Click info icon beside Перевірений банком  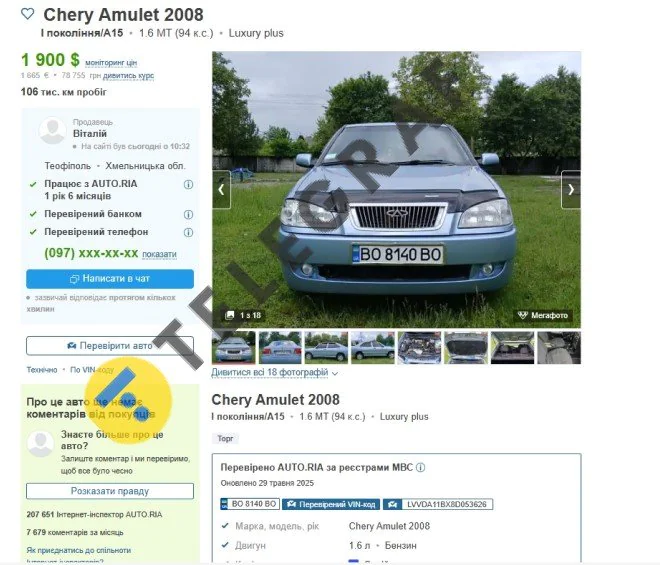189,215
